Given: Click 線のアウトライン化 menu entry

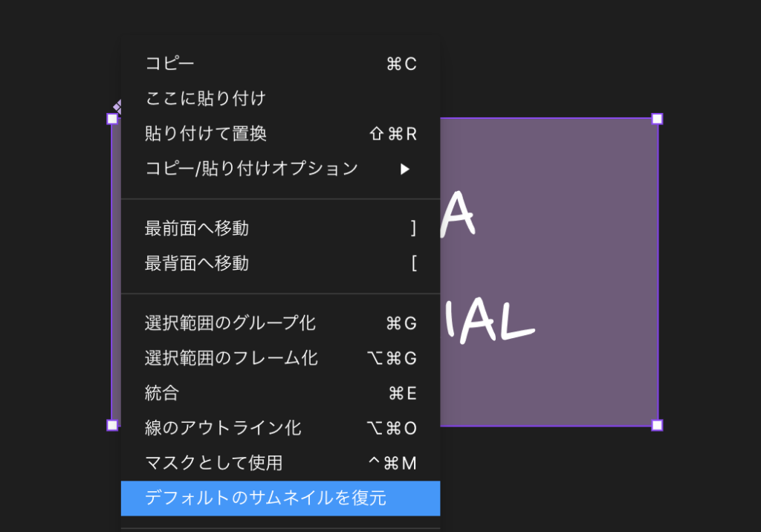Looking at the screenshot, I should [x=223, y=428].
